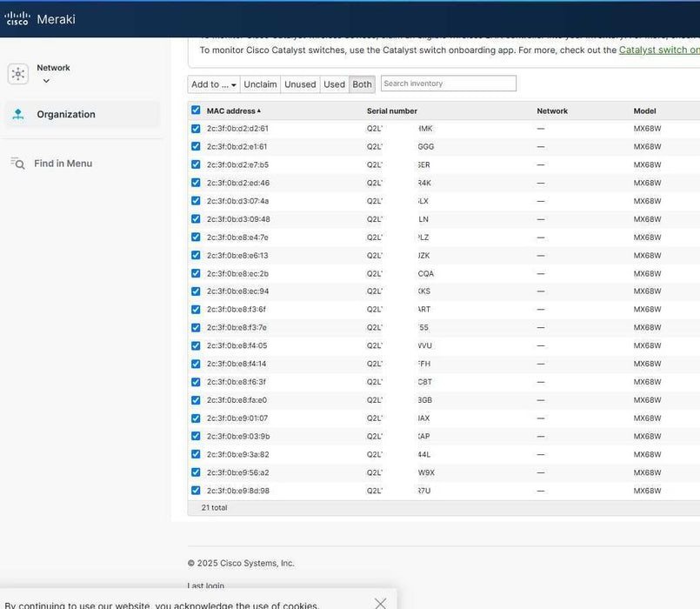
Task: Uncheck device 2c:3f:0b:e8:e4:7e
Action: (196, 238)
